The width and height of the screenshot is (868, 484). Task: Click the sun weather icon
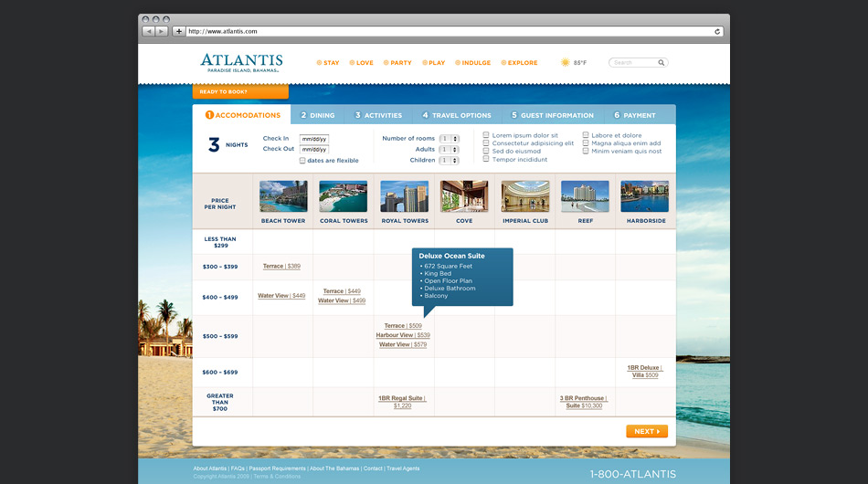pos(565,62)
